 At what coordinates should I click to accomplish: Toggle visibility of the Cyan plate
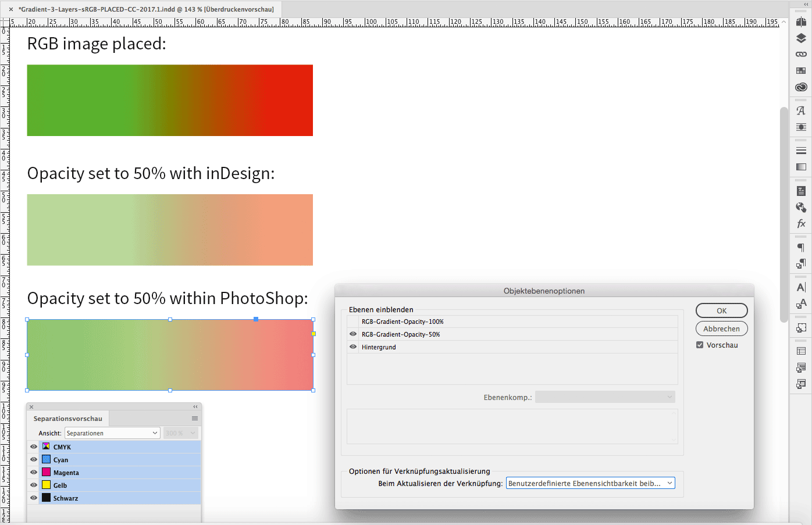[x=34, y=459]
